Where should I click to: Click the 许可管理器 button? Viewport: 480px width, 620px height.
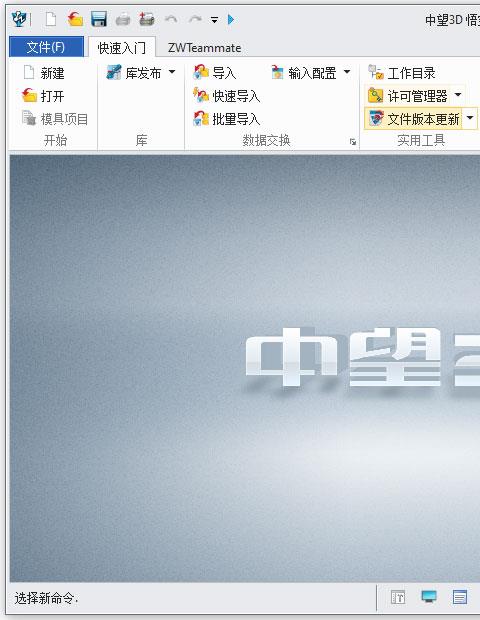(x=408, y=96)
